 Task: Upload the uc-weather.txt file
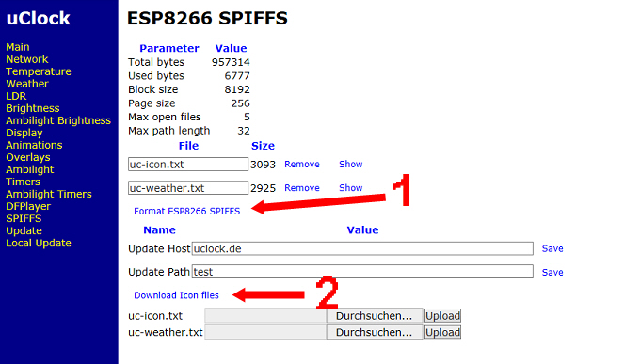(442, 332)
